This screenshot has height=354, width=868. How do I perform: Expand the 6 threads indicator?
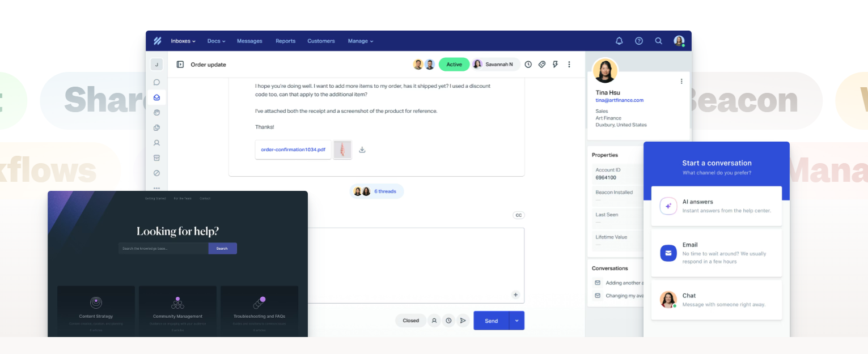[376, 191]
